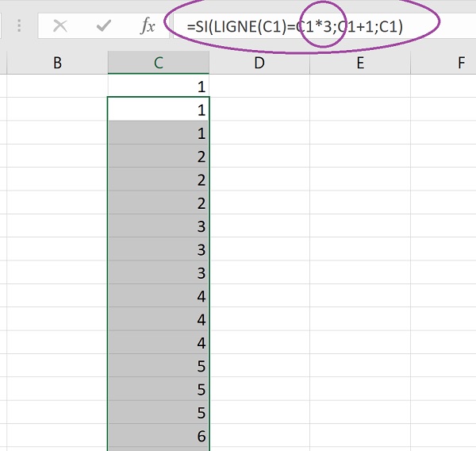
Task: Cancel the formula entry with the X icon
Action: click(60, 26)
